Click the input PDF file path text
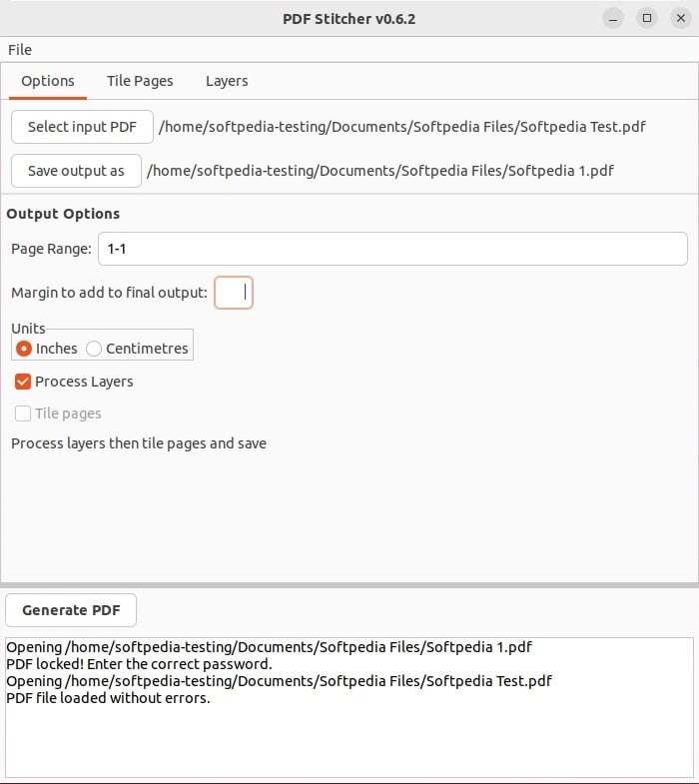 tap(401, 127)
